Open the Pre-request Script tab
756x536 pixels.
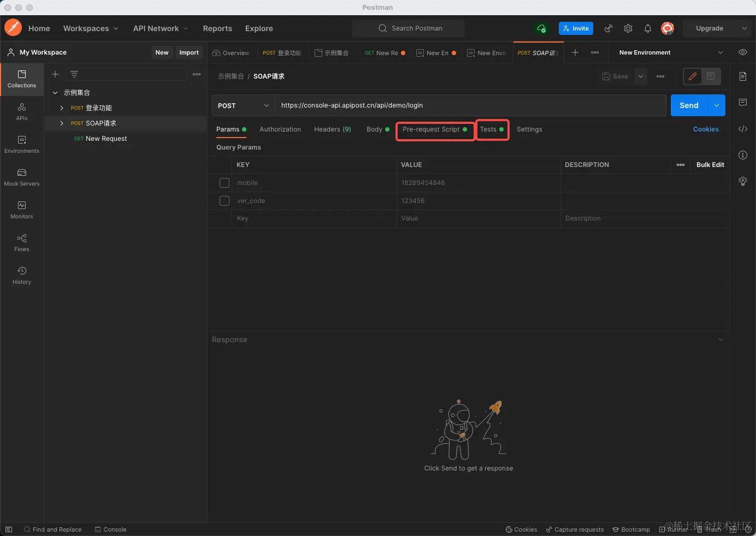[434, 129]
